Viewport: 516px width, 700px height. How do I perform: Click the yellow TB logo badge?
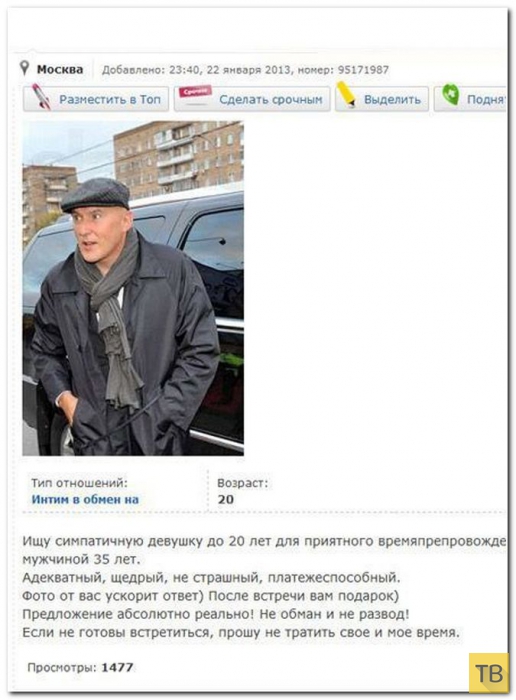click(x=489, y=673)
